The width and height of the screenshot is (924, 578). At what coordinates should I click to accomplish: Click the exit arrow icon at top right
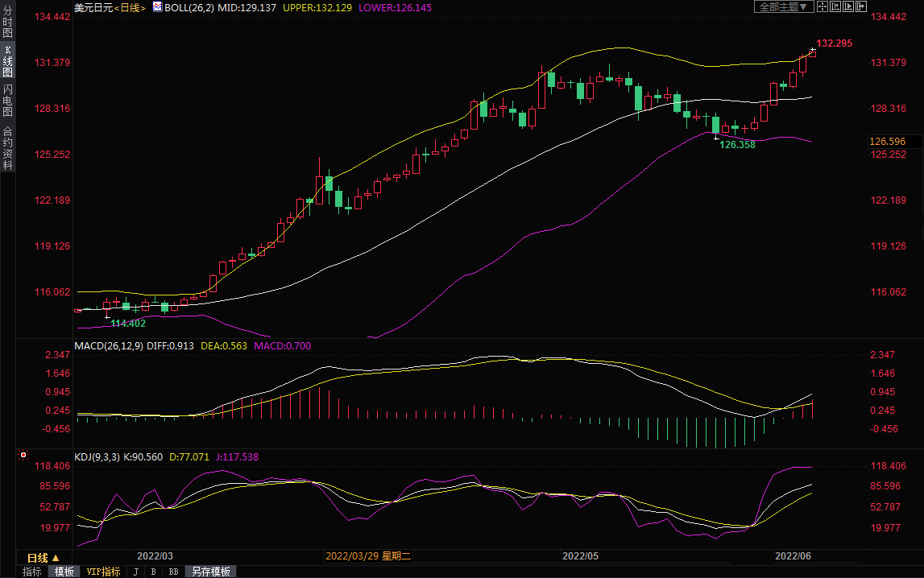pyautogui.click(x=861, y=6)
